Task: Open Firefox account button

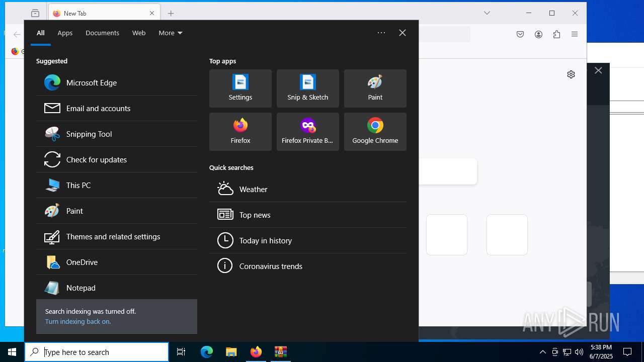Action: click(x=538, y=34)
